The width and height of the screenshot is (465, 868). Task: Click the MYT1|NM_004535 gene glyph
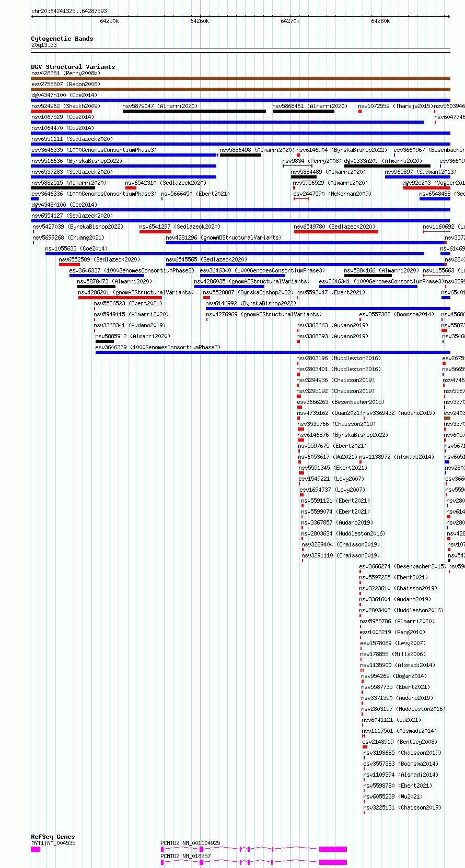pos(36,849)
